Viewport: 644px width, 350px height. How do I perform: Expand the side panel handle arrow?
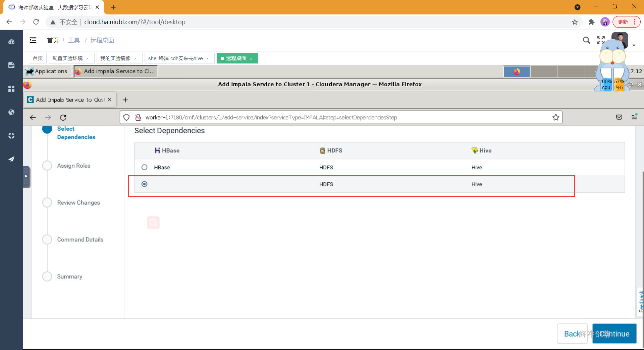click(x=26, y=176)
